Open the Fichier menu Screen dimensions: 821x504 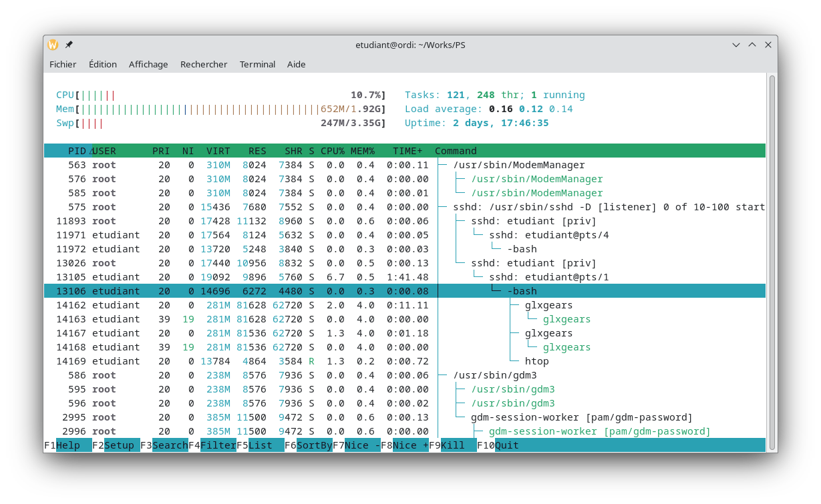click(x=63, y=64)
